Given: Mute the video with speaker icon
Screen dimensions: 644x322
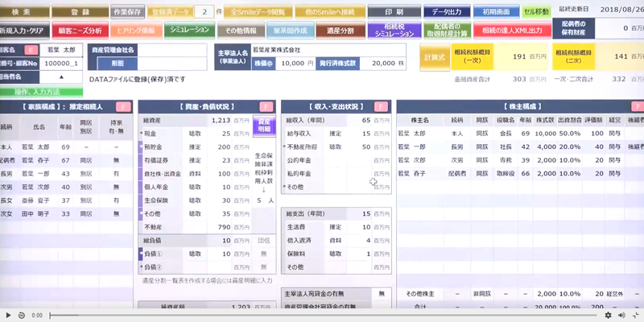Looking at the screenshot, I should coord(621,315).
